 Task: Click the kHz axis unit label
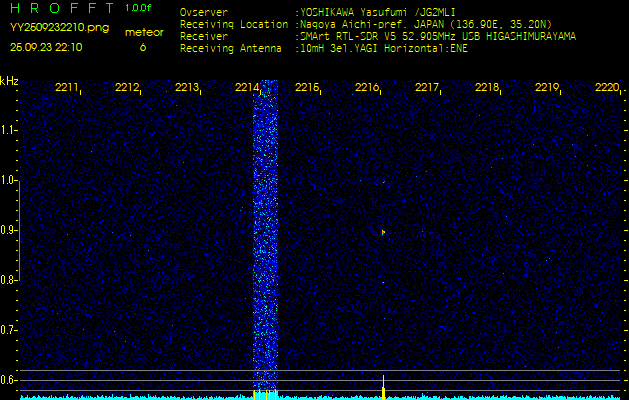tap(9, 81)
